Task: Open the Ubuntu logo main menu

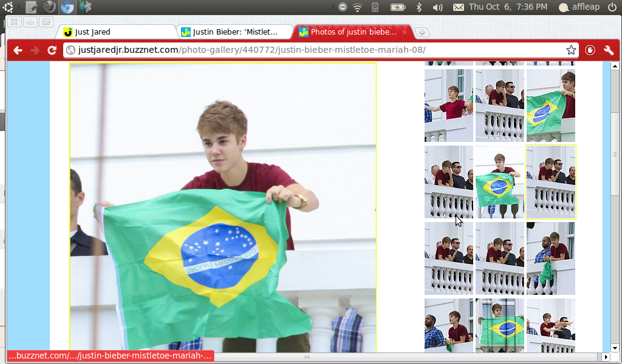Action: 8,7
